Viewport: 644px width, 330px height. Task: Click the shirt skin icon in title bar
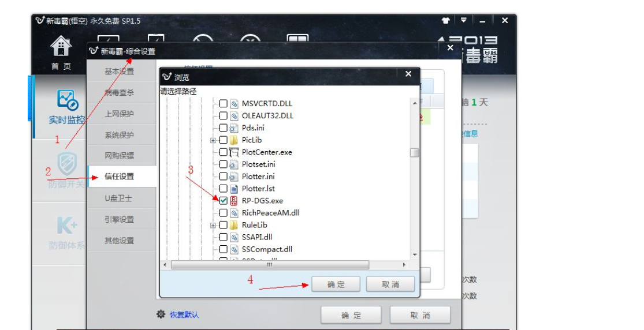[x=445, y=21]
